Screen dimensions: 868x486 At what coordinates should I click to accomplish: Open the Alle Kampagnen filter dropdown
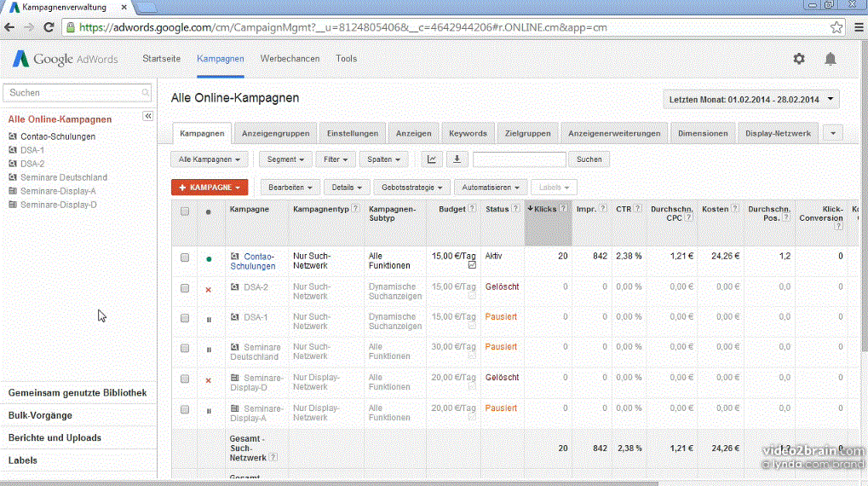pos(210,159)
